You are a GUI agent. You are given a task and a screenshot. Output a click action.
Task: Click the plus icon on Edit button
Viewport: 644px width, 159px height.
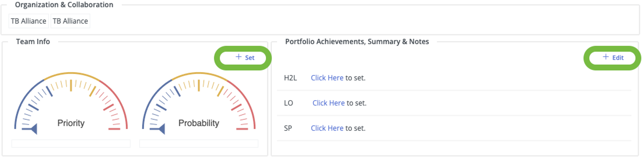(x=606, y=57)
